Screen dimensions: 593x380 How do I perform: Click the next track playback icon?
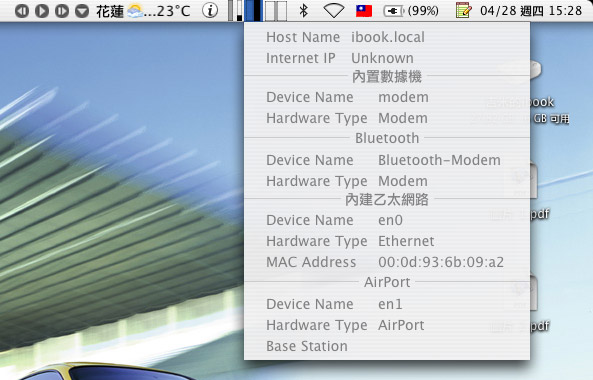pyautogui.click(x=62, y=11)
